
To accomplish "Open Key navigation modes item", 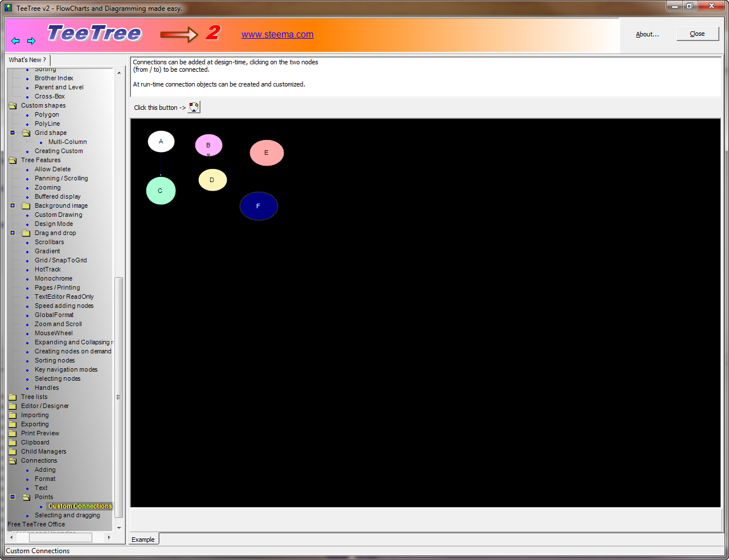I will (66, 369).
